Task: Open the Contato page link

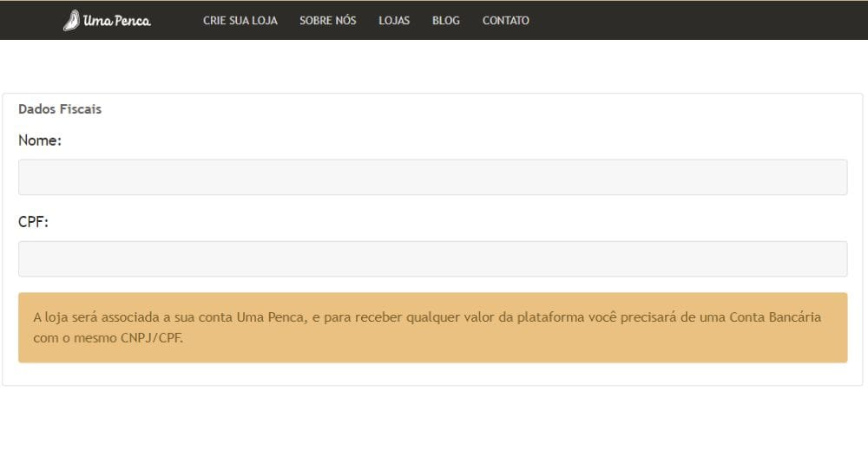Action: [505, 21]
